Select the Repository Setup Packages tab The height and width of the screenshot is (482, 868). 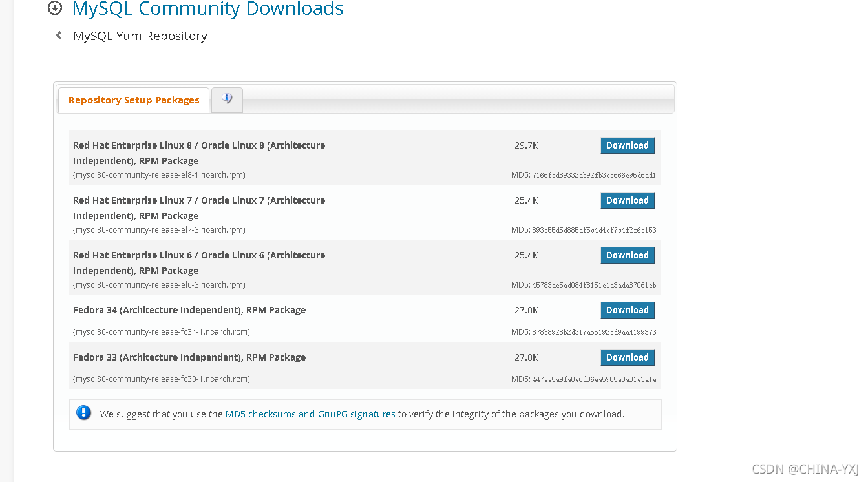pos(134,100)
